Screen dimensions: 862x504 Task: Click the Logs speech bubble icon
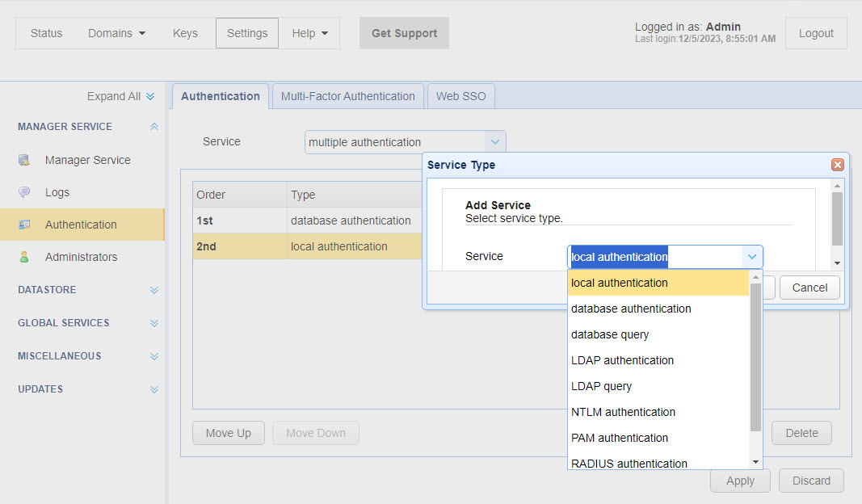tap(24, 192)
